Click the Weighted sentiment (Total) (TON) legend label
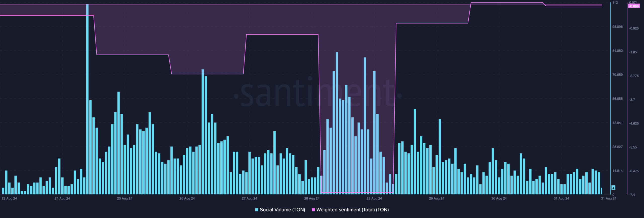Image resolution: width=644 pixels, height=218 pixels. pyautogui.click(x=352, y=210)
